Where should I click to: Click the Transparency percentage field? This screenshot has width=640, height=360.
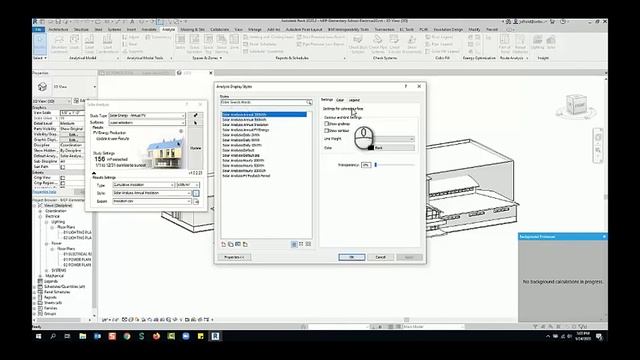[366, 165]
